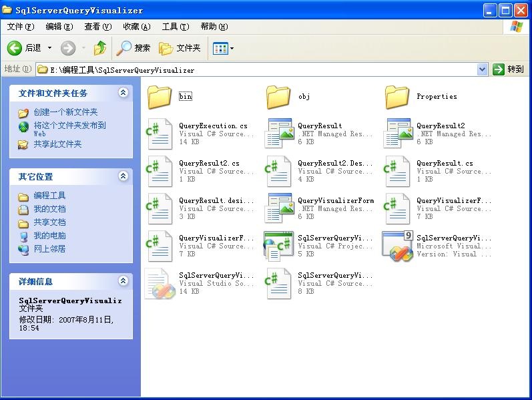Select QueryVisualizerForm resource file icon
This screenshot has width=532, height=400.
(x=279, y=208)
